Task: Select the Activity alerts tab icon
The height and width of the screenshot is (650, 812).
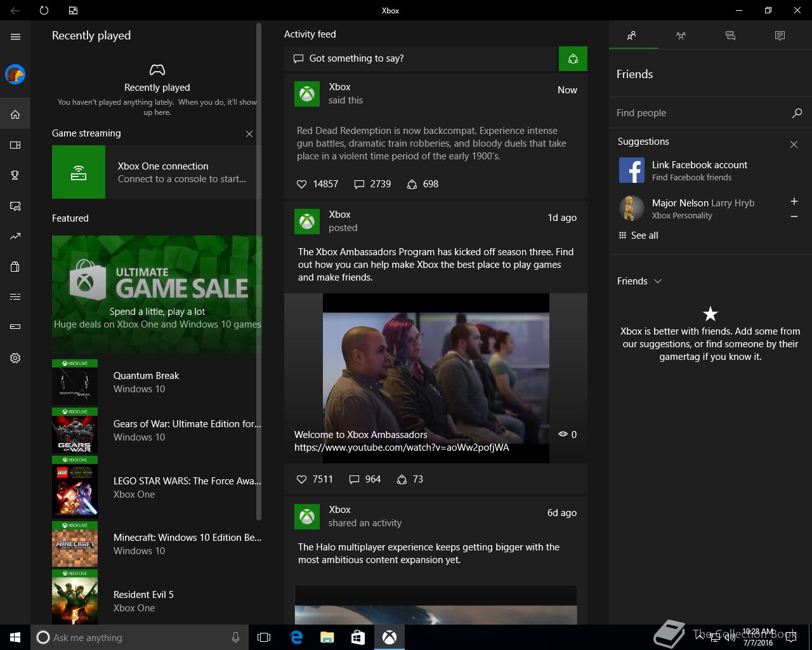Action: click(780, 36)
